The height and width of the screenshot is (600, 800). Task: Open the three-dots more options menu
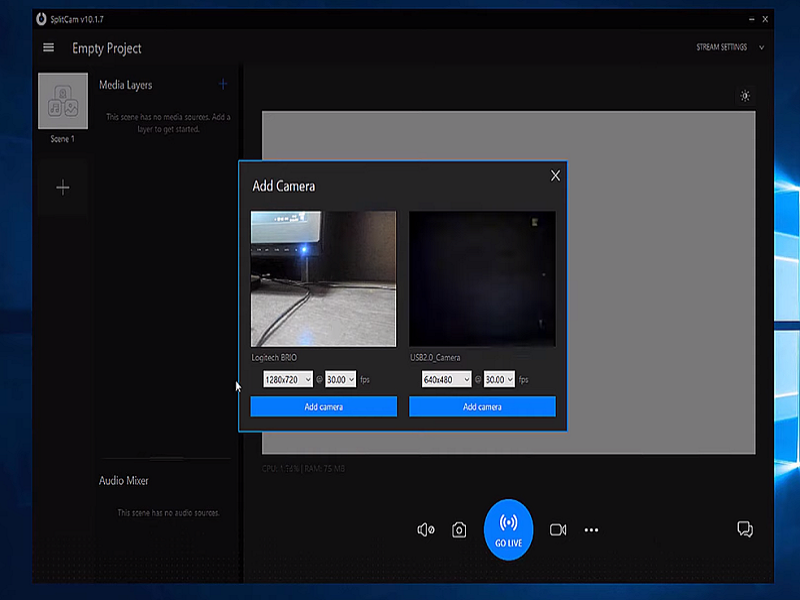pyautogui.click(x=591, y=530)
